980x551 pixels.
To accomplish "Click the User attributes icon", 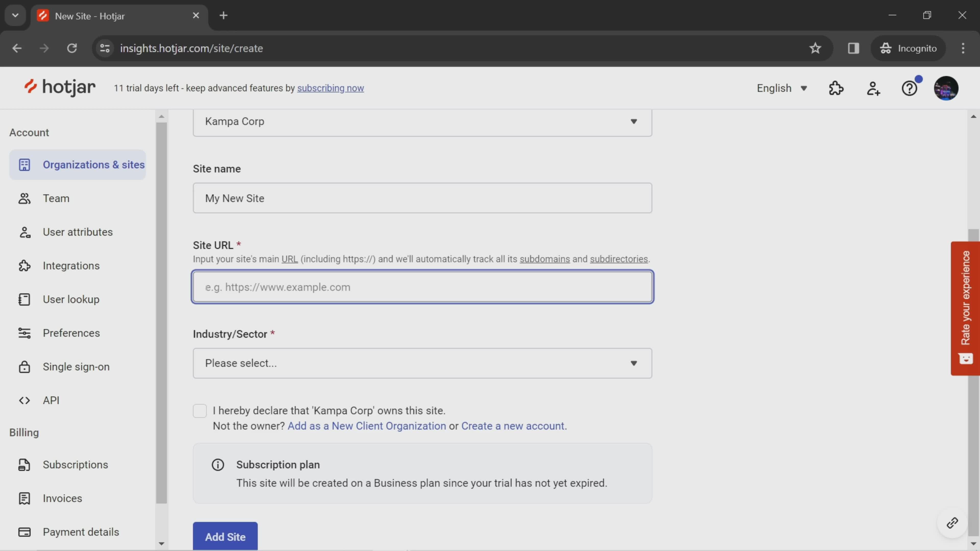I will 23,231.
